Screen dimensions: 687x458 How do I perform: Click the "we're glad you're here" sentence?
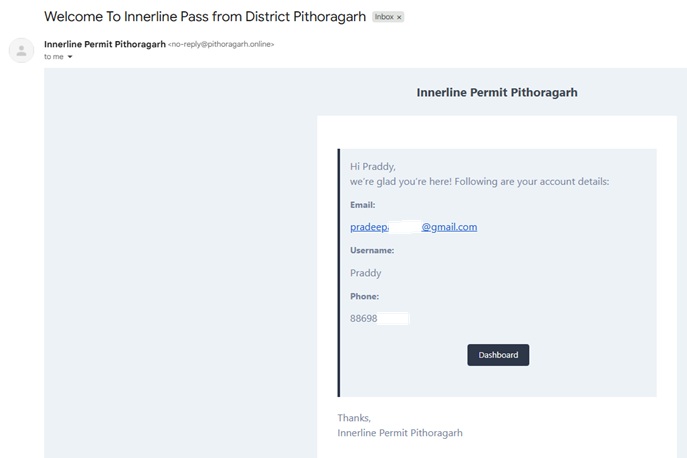(479, 181)
